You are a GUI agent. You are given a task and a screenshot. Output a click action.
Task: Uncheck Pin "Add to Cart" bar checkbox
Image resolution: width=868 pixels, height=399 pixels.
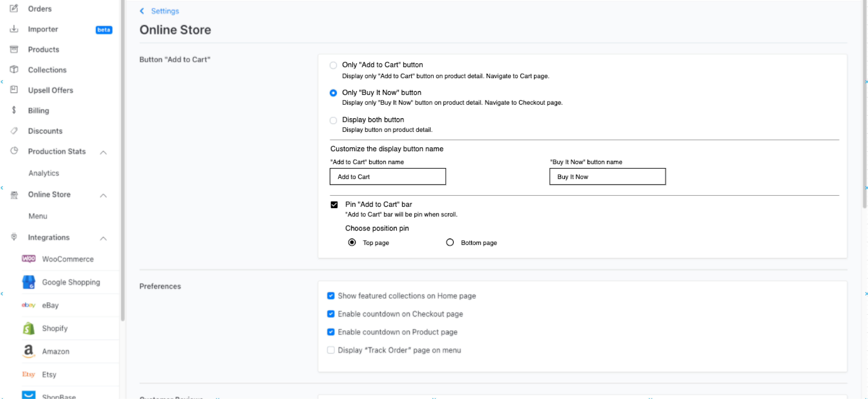[x=334, y=205]
